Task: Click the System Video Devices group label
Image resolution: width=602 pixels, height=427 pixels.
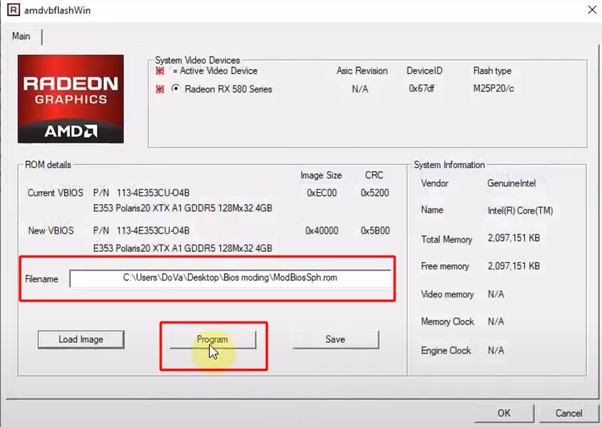Action: 197,60
